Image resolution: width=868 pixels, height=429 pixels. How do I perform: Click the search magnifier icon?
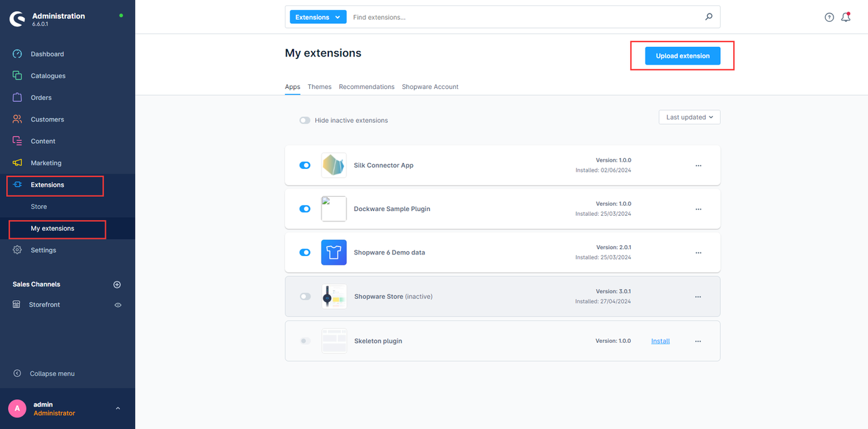709,17
